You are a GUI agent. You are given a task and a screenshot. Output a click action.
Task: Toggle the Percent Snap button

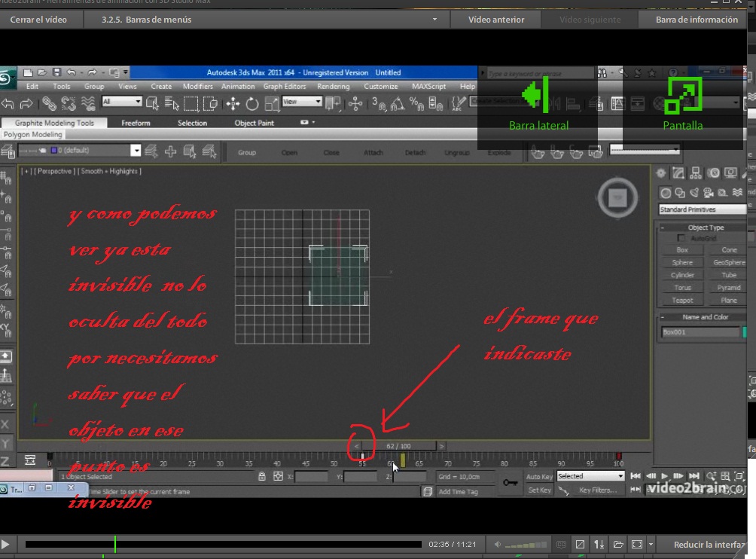[416, 103]
